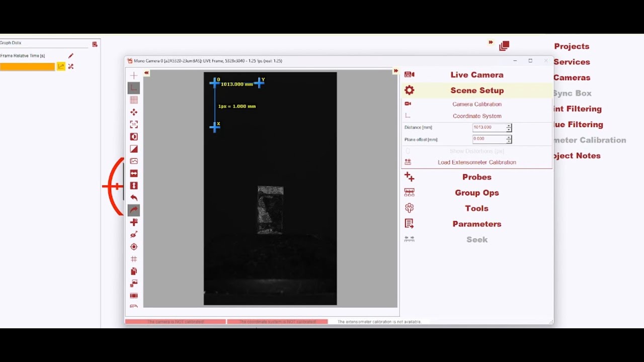This screenshot has height=362, width=644.
Task: Click the diagonal black-white invert icon
Action: pyautogui.click(x=134, y=149)
